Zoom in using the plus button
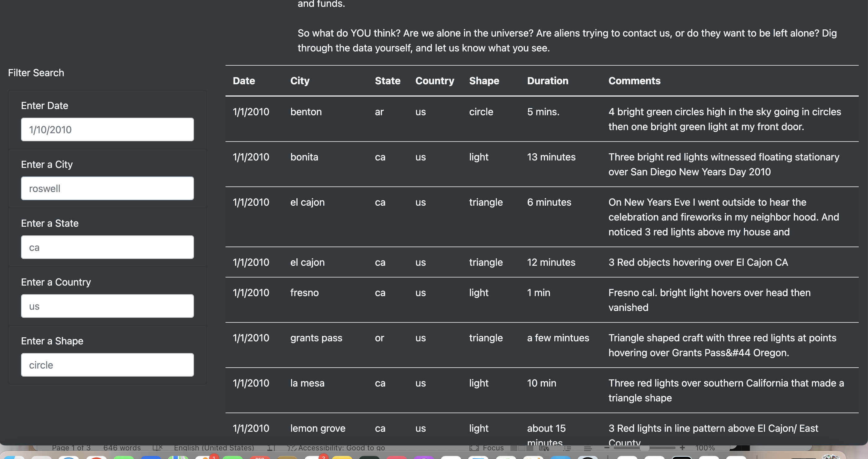This screenshot has height=459, width=868. pos(682,448)
